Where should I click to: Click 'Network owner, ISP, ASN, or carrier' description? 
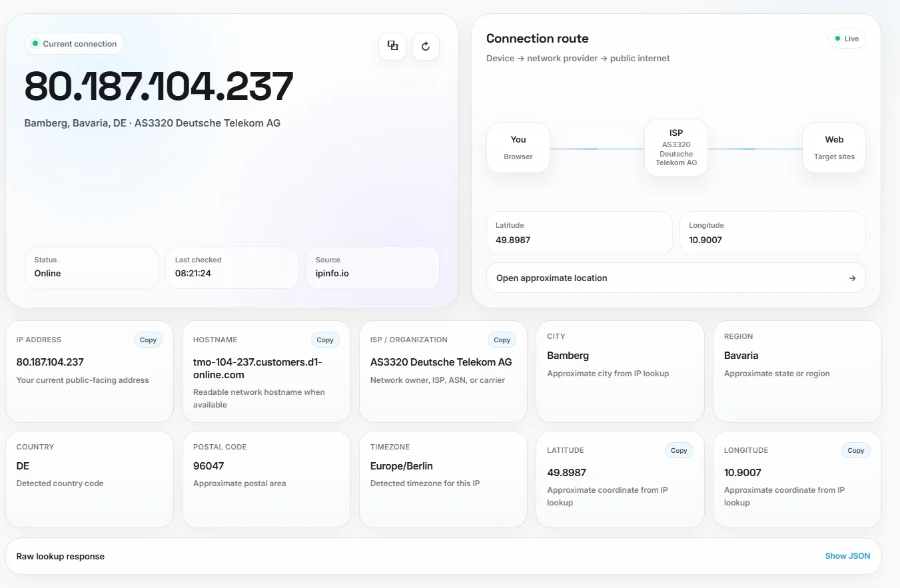coord(438,380)
